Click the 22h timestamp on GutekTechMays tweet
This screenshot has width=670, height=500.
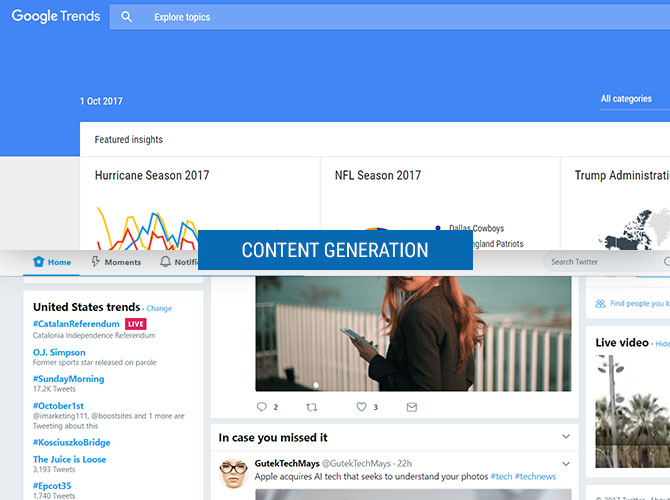pos(404,464)
